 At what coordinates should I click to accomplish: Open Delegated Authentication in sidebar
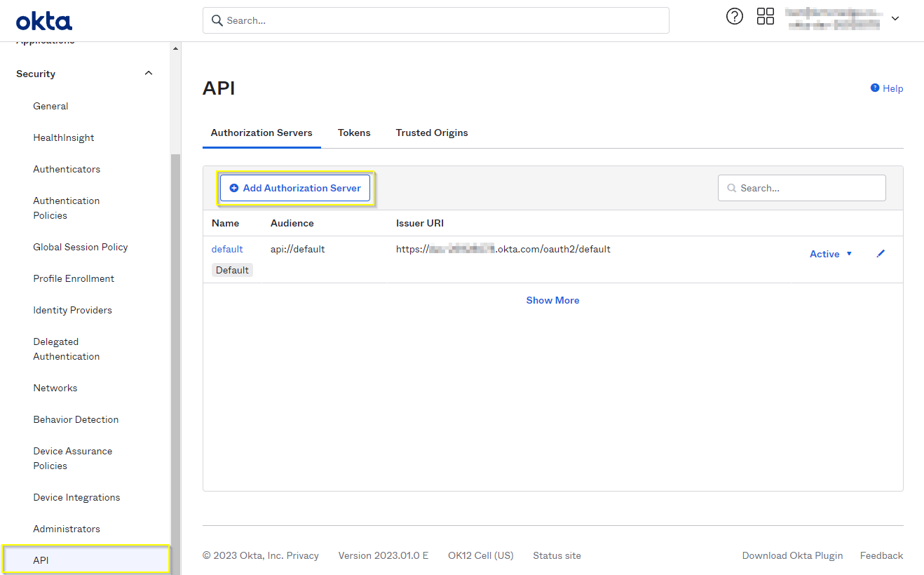pyautogui.click(x=67, y=349)
